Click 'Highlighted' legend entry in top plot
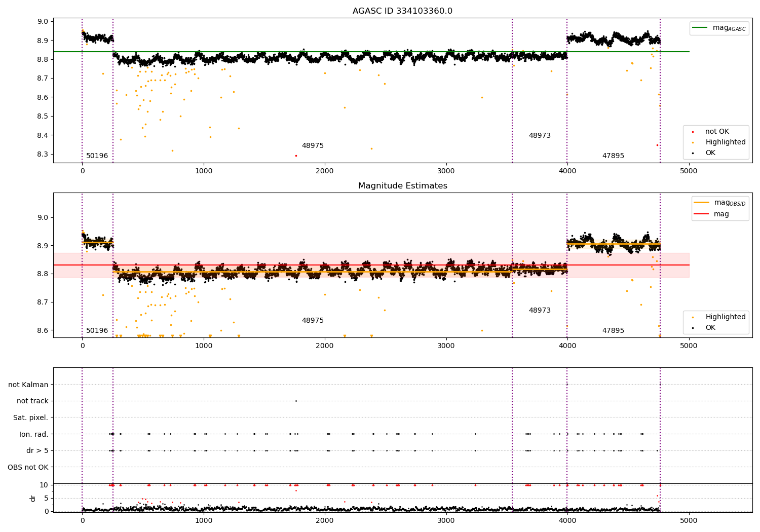This screenshot has height=532, width=760. pos(719,142)
